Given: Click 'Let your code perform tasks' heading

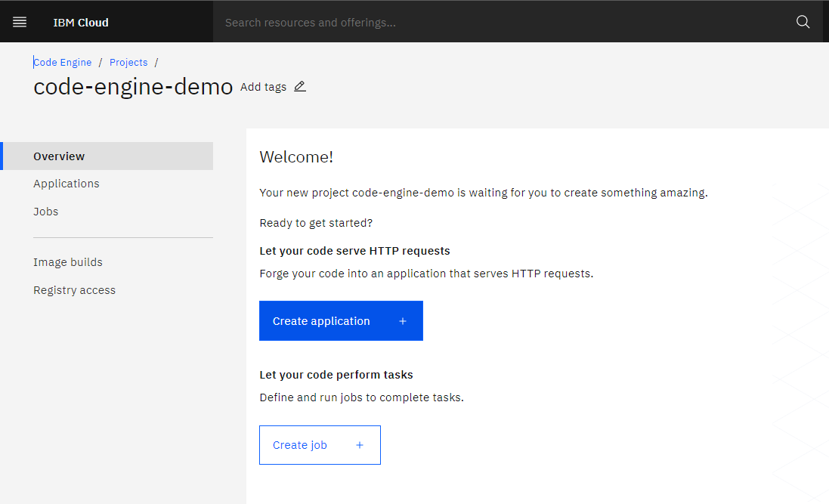Looking at the screenshot, I should point(336,375).
